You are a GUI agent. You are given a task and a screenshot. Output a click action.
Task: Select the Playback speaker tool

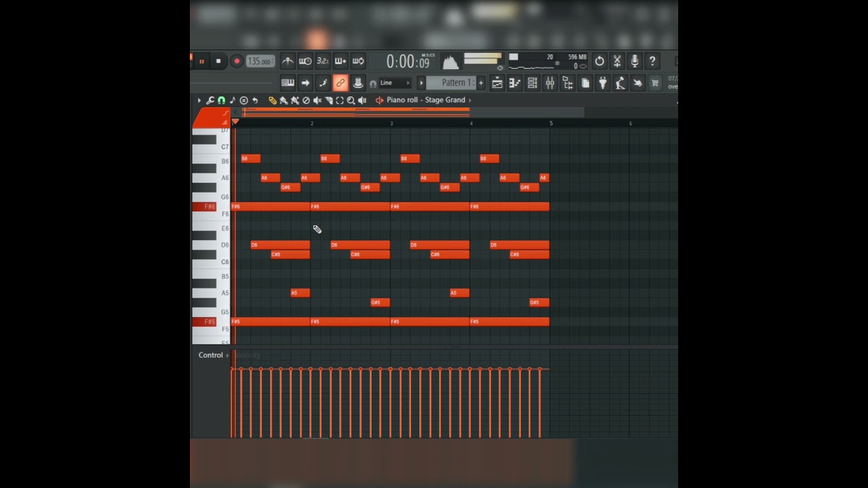(x=362, y=100)
